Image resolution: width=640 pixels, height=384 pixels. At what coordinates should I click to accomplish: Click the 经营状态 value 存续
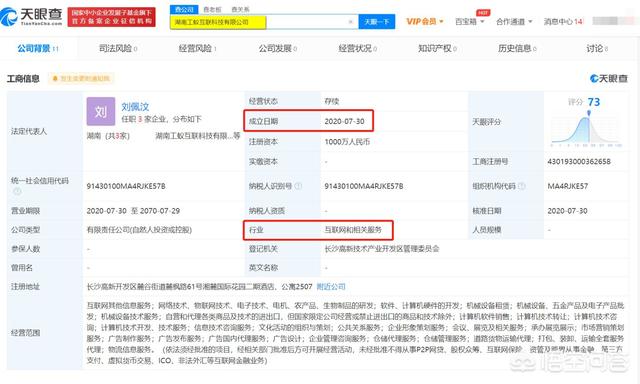[x=331, y=101]
